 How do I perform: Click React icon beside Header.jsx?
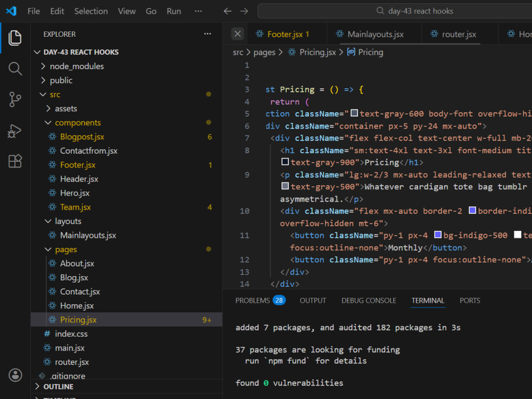click(x=52, y=179)
